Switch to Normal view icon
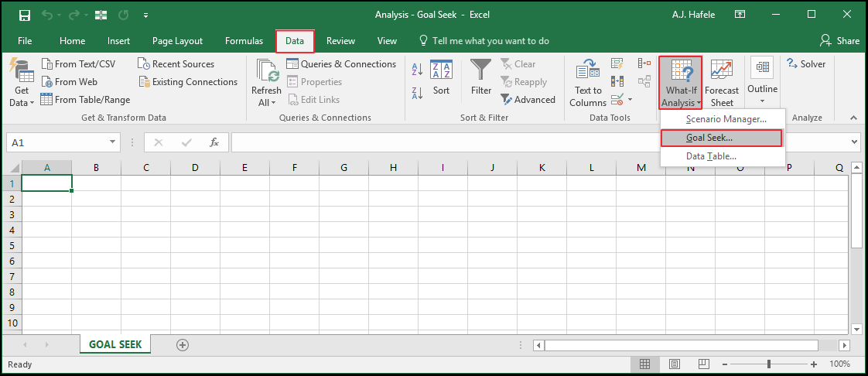This screenshot has width=868, height=376. (x=644, y=364)
